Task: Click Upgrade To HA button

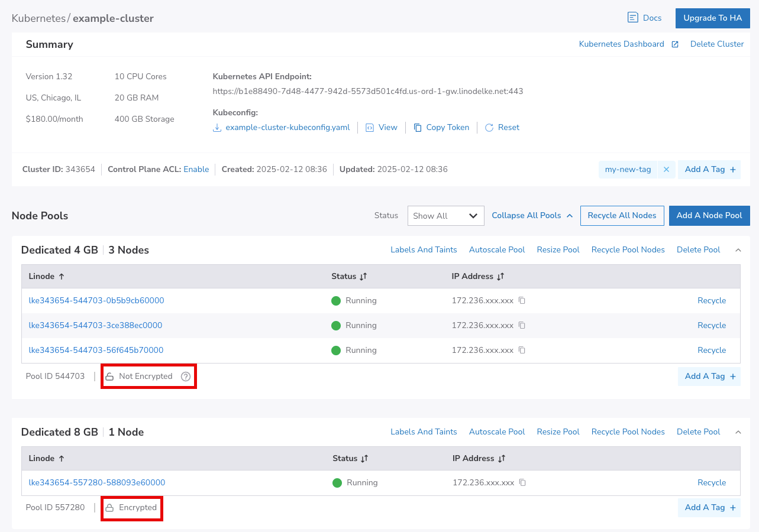Action: (712, 18)
